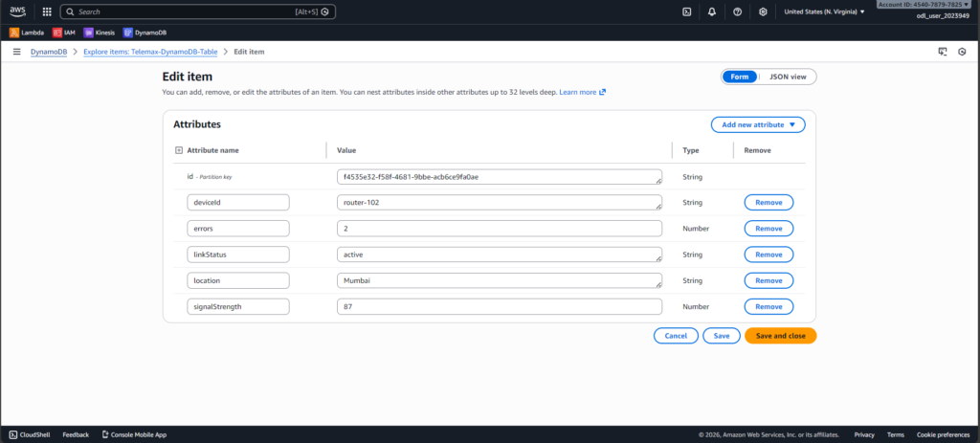This screenshot has height=443, width=980.
Task: Switch to Form view
Action: tap(739, 77)
